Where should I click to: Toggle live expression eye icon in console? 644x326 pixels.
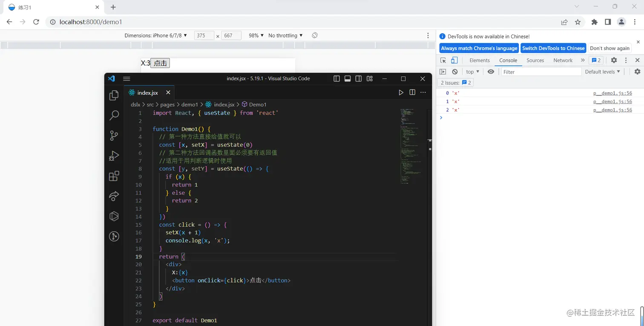pyautogui.click(x=491, y=72)
